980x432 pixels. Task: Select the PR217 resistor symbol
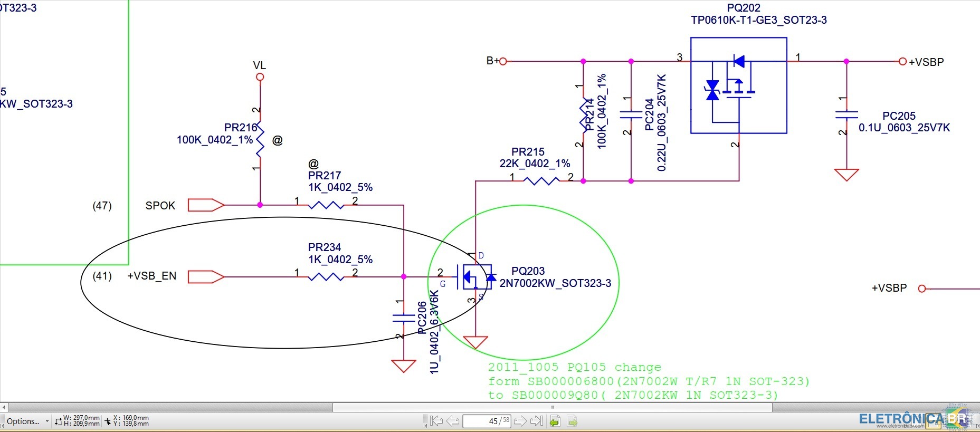coord(326,205)
